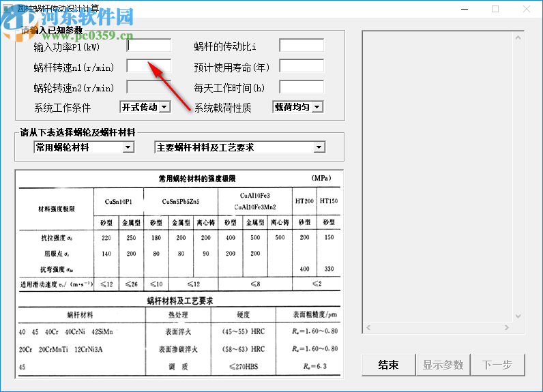Viewport: 543px width, 392px height.
Task: Click the 系统载荷性质 label
Action: (x=222, y=108)
